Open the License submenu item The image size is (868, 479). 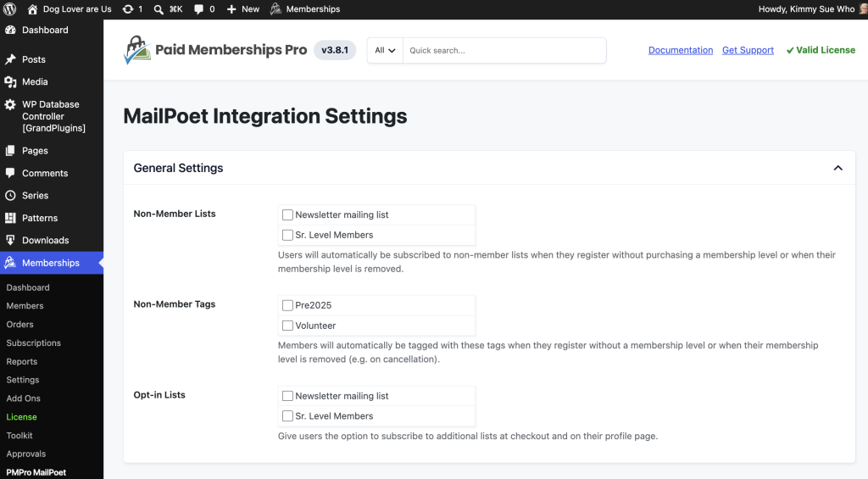coord(21,417)
